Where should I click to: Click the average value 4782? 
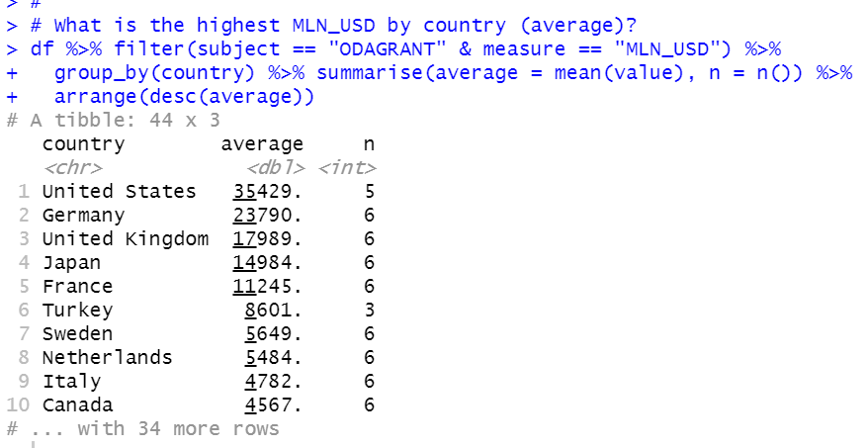[274, 382]
